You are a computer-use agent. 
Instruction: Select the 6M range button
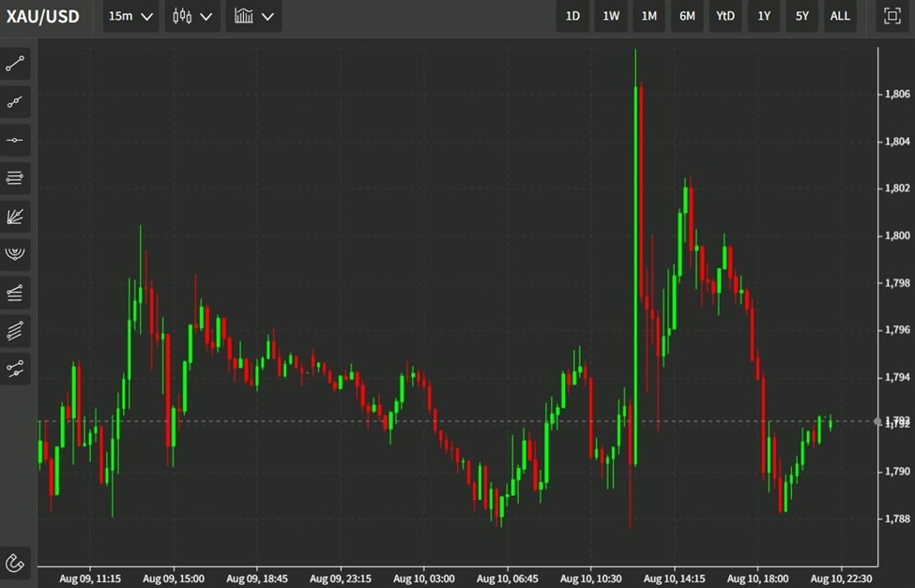[686, 16]
